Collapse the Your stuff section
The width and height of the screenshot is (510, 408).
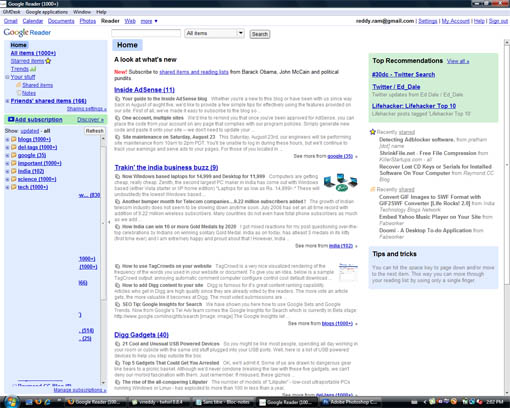[x=7, y=77]
